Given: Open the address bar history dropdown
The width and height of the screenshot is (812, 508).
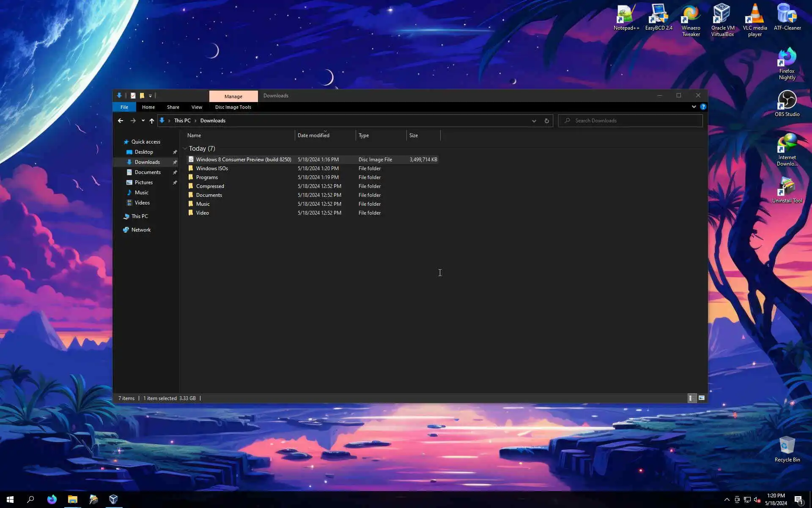Looking at the screenshot, I should point(534,121).
